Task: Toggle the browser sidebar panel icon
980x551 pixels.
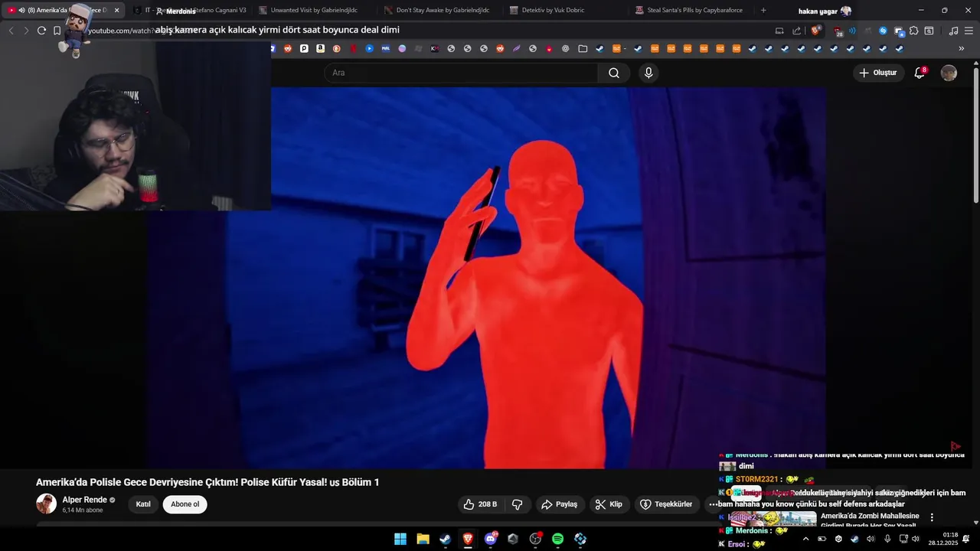Action: [929, 31]
